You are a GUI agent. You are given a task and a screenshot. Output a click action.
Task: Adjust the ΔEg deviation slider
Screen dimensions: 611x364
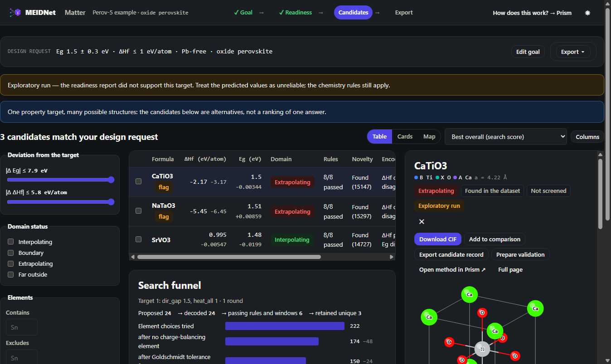click(60, 180)
